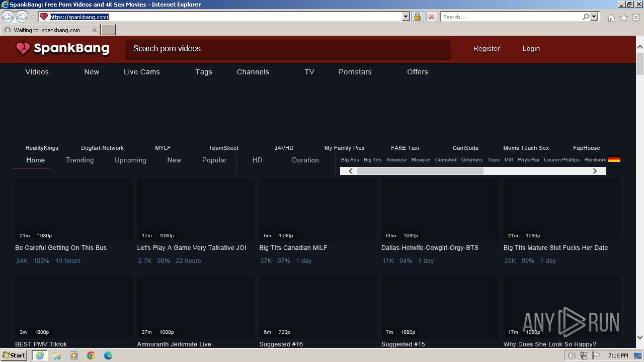Open File Explorer folder icon in taskbar
Screen dimensions: 644x362
point(57,355)
